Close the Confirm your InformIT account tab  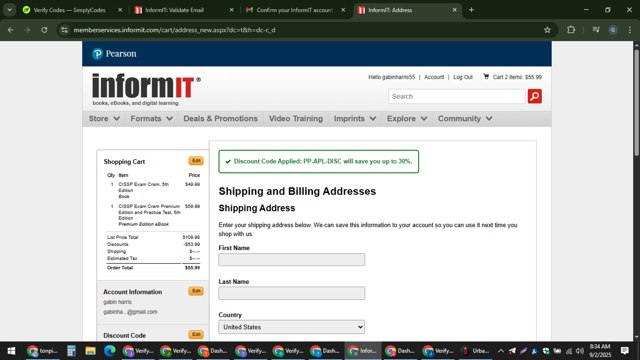click(x=343, y=10)
